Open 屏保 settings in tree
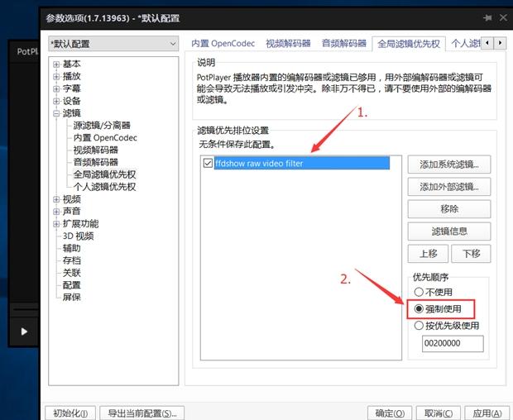The image size is (513, 420). pos(72,297)
